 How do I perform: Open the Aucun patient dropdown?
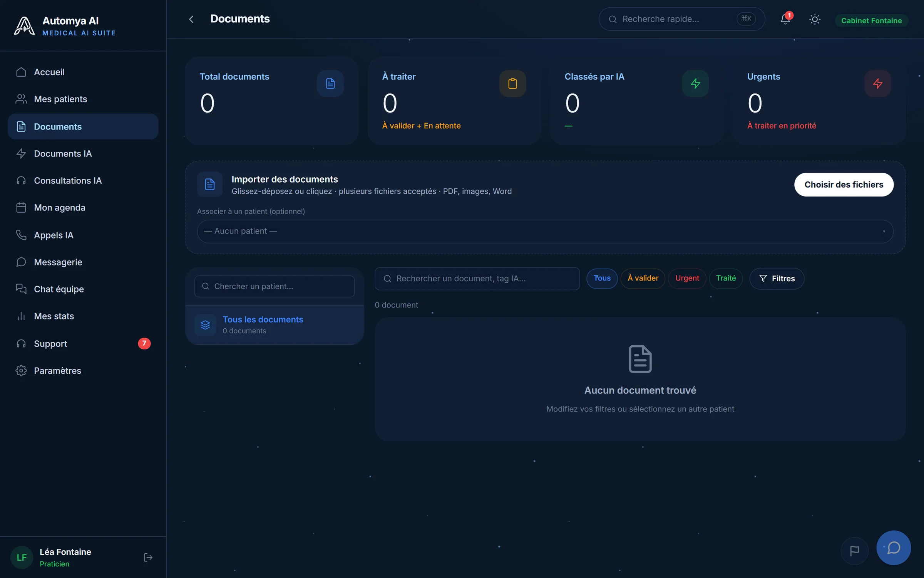545,231
